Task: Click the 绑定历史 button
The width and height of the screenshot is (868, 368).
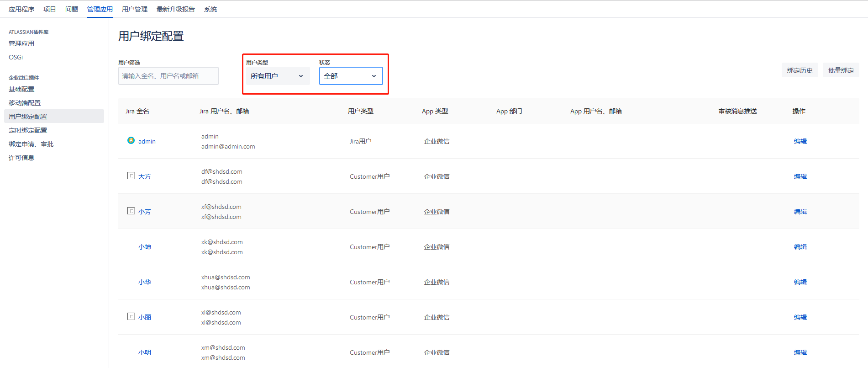Action: (x=800, y=70)
